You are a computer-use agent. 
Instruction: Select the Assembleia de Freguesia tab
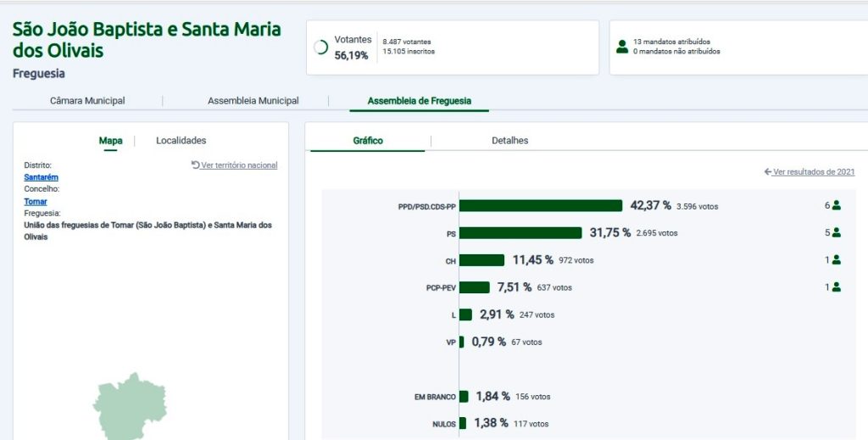pyautogui.click(x=419, y=101)
